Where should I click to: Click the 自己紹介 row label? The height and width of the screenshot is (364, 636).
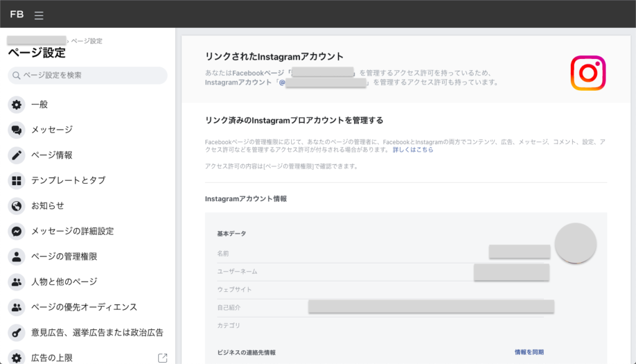tap(229, 307)
